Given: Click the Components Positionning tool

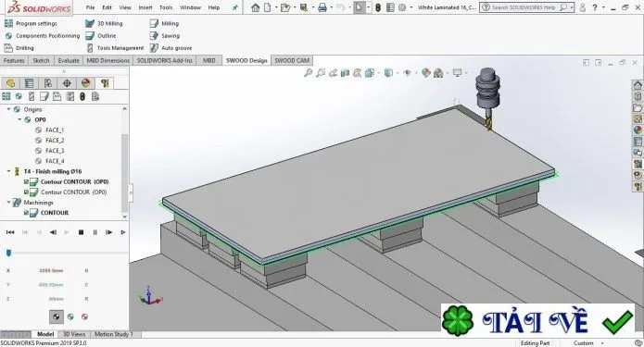Looking at the screenshot, I should [x=43, y=36].
